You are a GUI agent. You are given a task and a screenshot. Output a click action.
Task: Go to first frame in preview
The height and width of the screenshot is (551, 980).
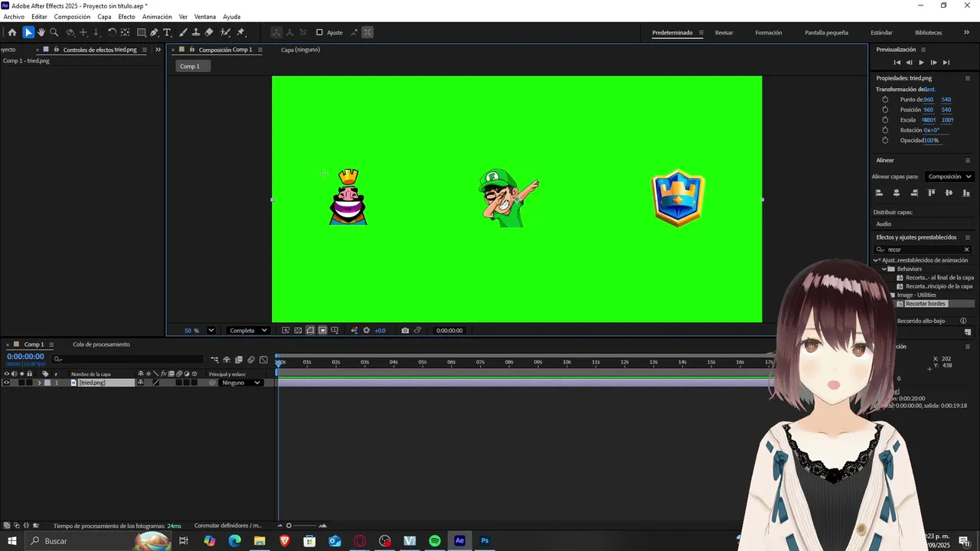click(x=897, y=63)
